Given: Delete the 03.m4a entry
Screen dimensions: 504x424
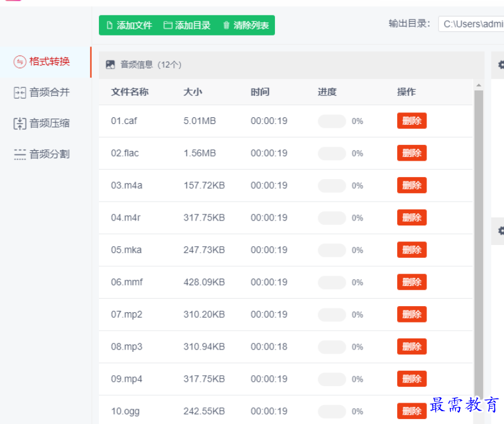Looking at the screenshot, I should click(411, 186).
